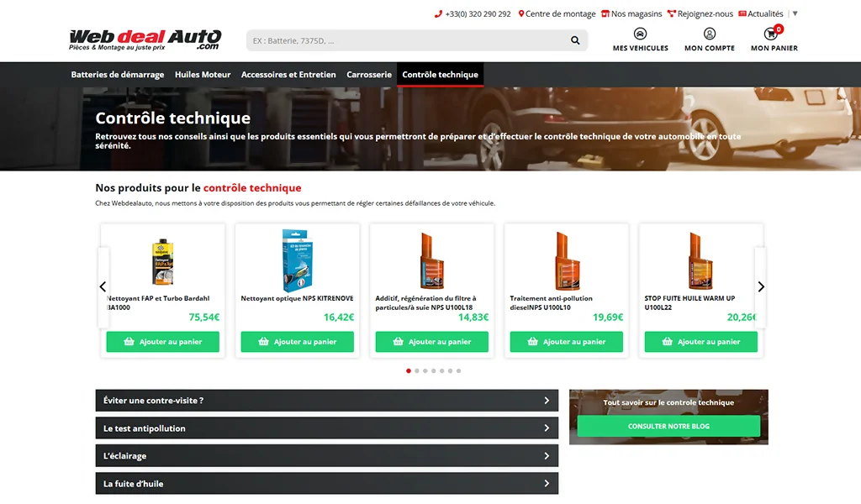Click the search magnifier icon
The image size is (861, 504).
[x=575, y=40]
